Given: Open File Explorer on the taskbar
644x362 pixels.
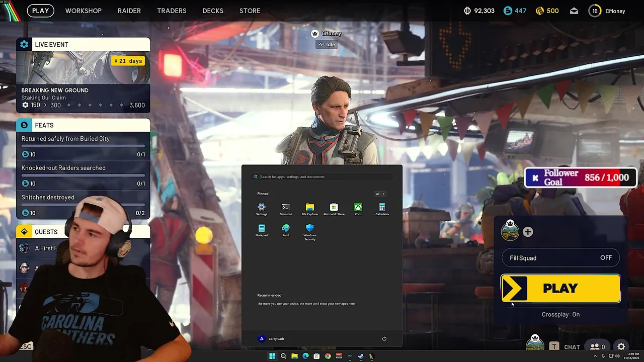Looking at the screenshot, I should 294,356.
